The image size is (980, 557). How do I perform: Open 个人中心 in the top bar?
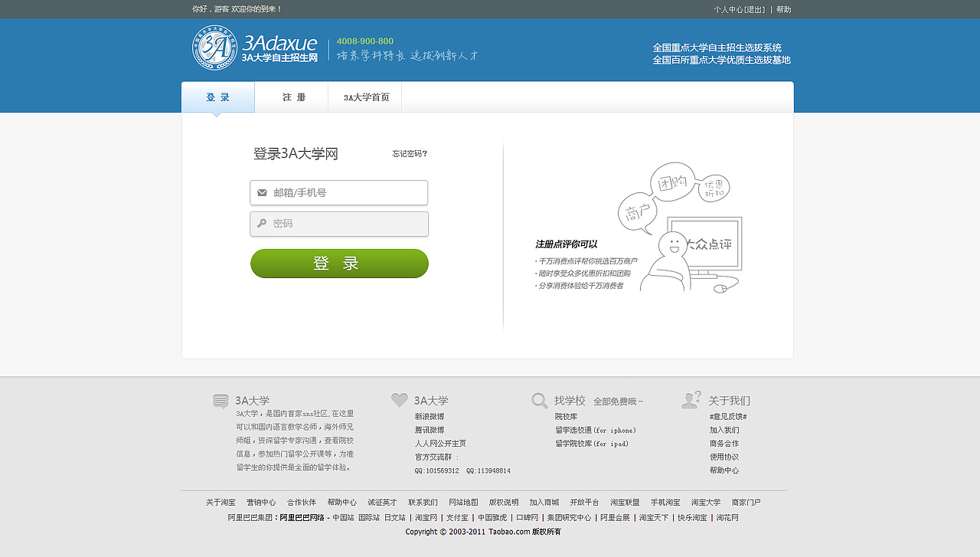tap(728, 10)
